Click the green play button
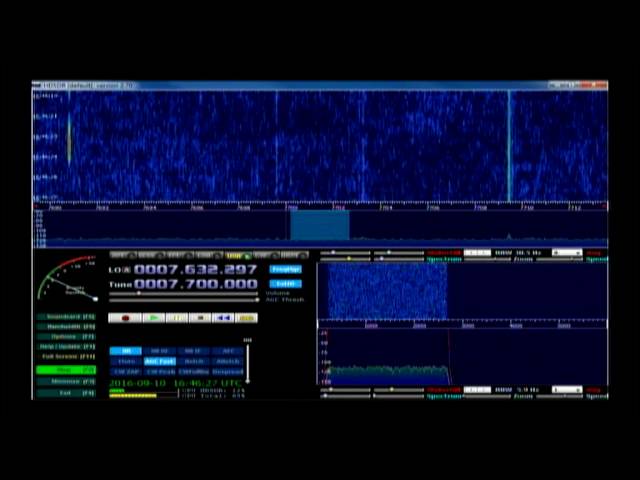 154,318
